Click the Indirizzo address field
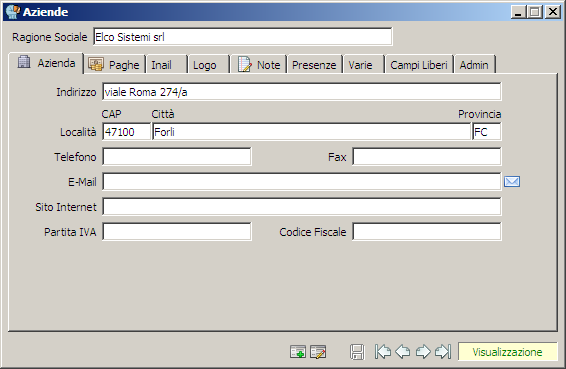This screenshot has width=566, height=369. pyautogui.click(x=302, y=92)
